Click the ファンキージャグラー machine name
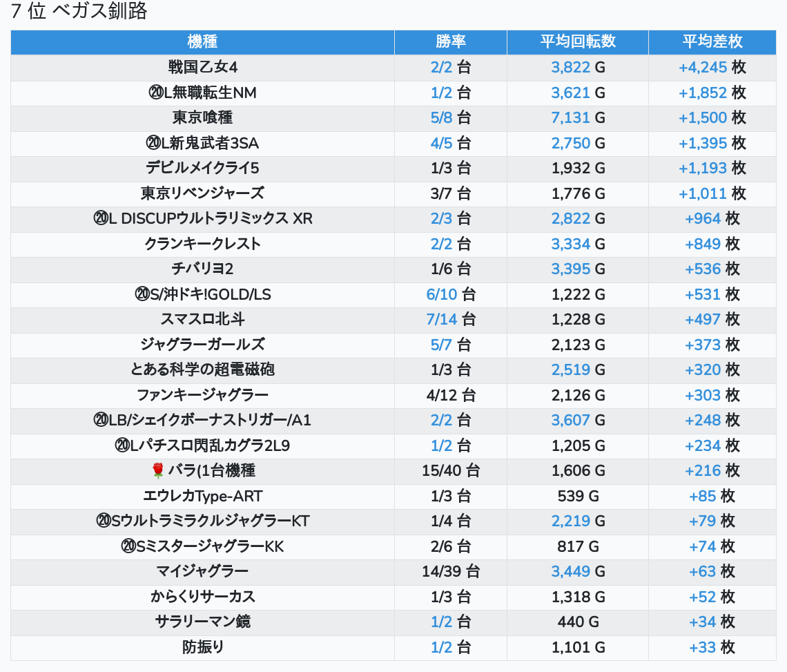The width and height of the screenshot is (787, 672). click(202, 395)
